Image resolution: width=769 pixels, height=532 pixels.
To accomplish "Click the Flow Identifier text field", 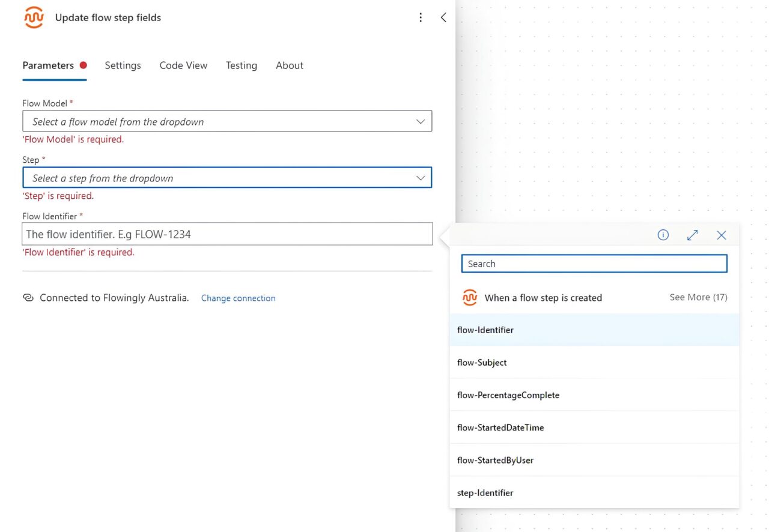I will pos(227,234).
